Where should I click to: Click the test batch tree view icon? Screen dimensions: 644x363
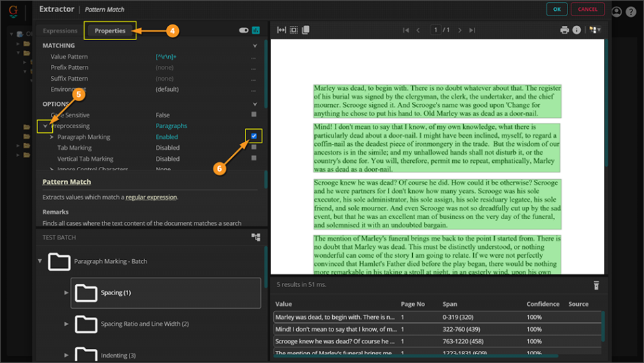[x=256, y=237]
